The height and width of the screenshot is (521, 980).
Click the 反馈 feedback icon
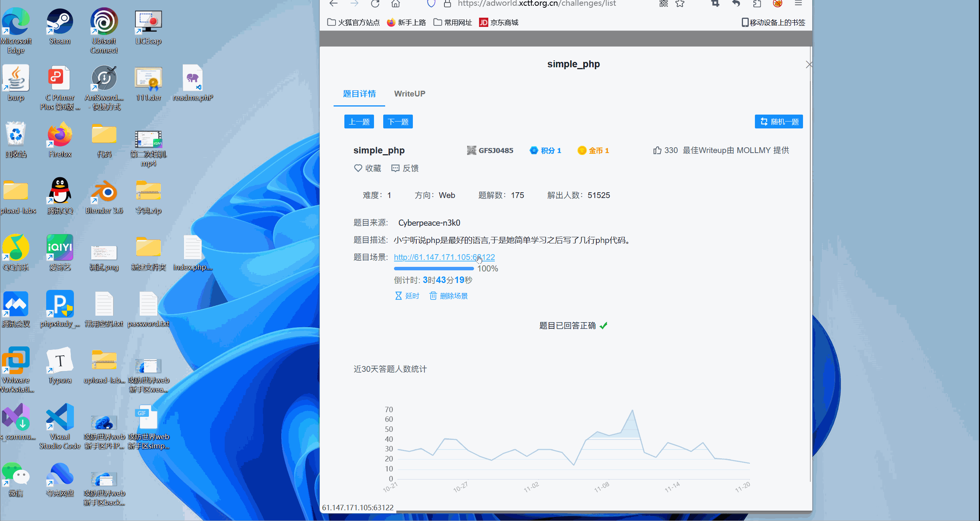click(x=396, y=168)
